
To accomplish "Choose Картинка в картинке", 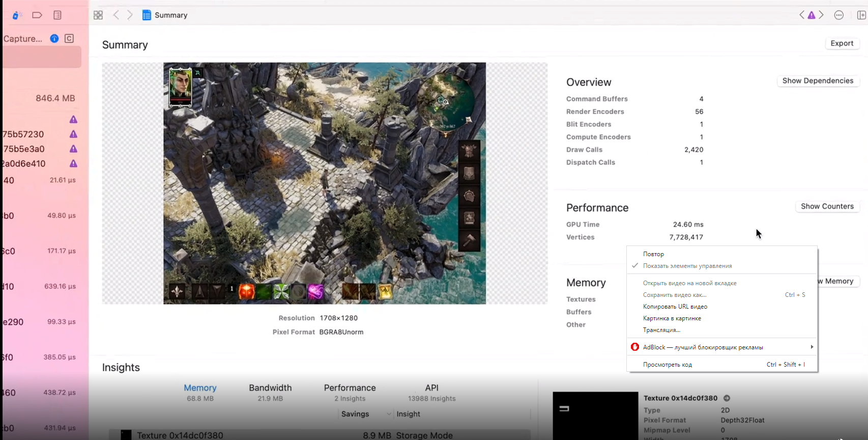I will 672,318.
